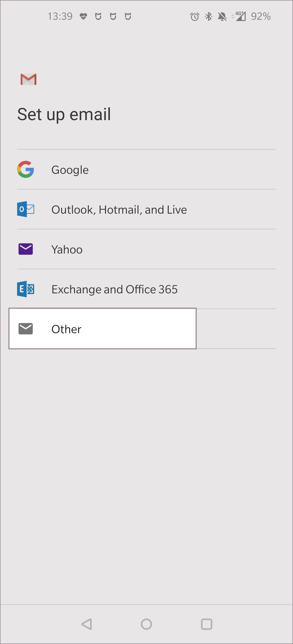Select the Other email option text
The width and height of the screenshot is (293, 644).
tap(66, 329)
